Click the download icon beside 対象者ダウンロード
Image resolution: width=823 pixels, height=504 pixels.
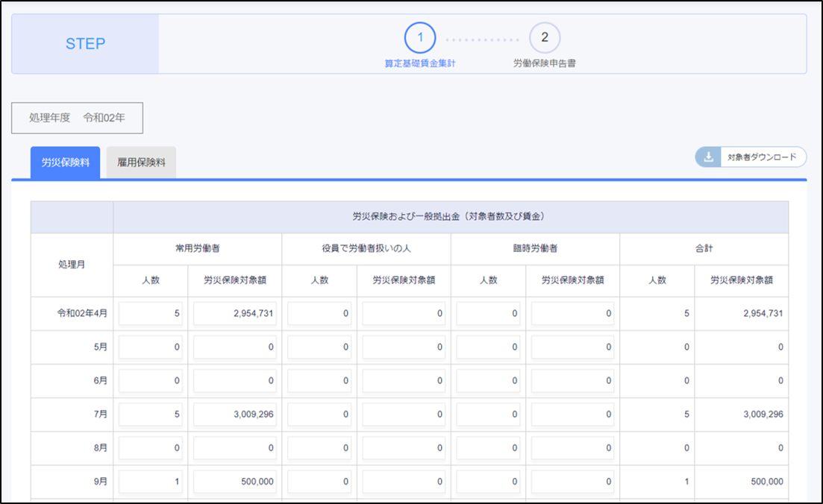pos(707,157)
